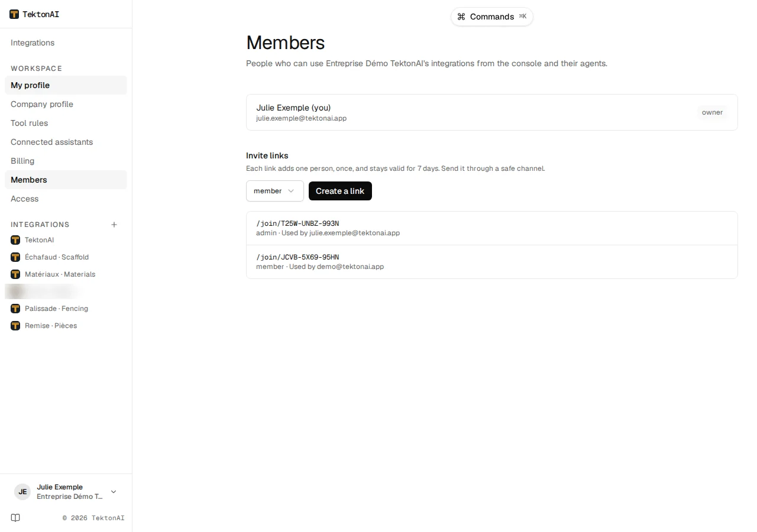Click the Palissade · Fencing label
Viewport: 757px width, 532px height.
[x=56, y=309]
